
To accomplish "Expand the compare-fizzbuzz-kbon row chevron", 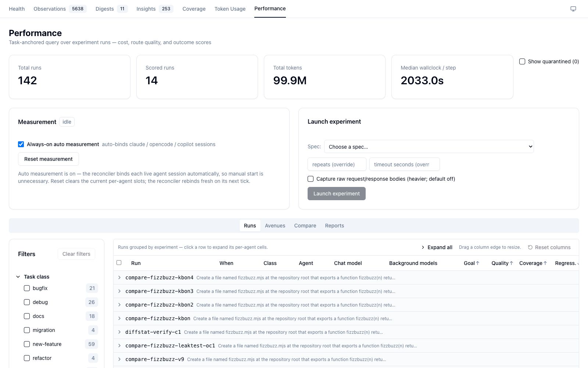I will tap(119, 318).
